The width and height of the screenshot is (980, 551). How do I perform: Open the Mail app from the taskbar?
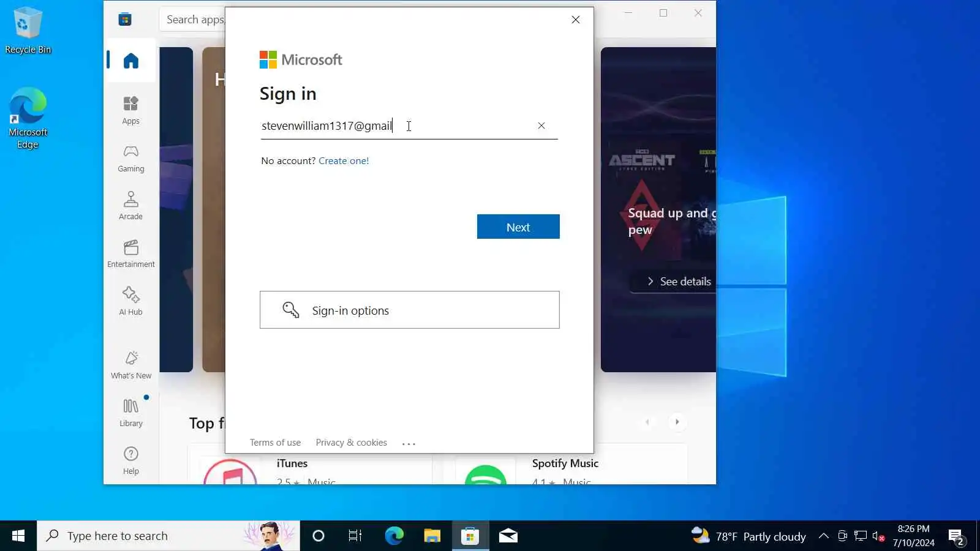tap(508, 536)
